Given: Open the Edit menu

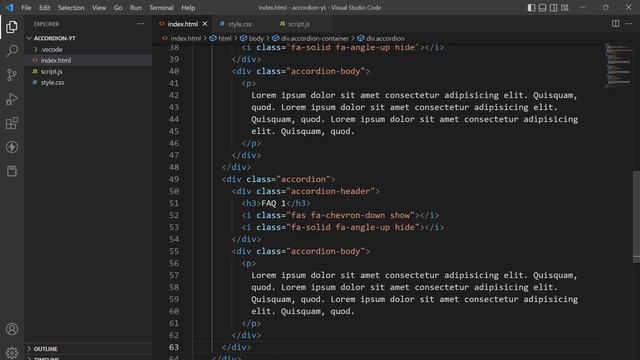Looking at the screenshot, I should pyautogui.click(x=44, y=8).
